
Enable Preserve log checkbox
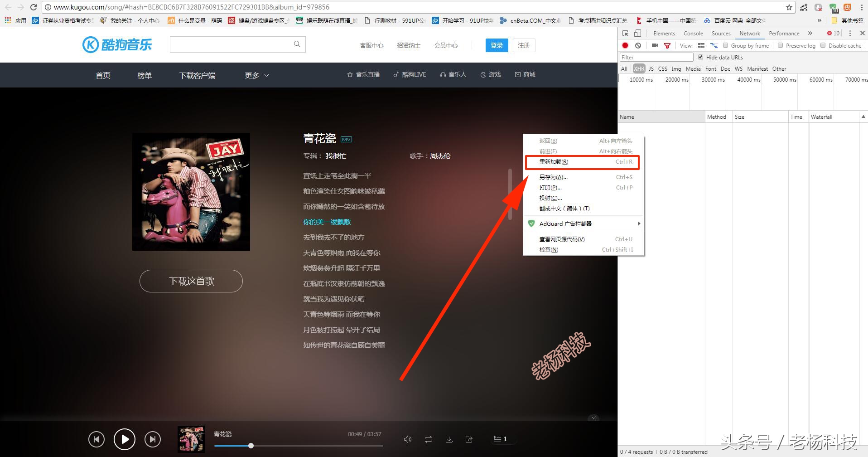point(780,45)
